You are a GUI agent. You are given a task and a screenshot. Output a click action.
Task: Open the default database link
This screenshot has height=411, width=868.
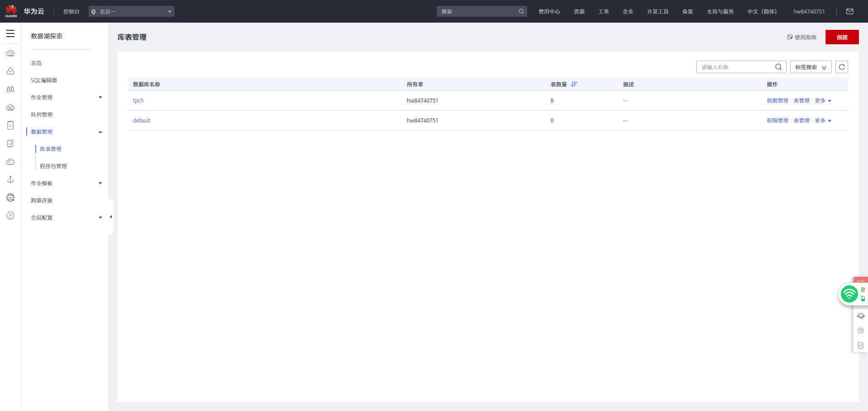142,121
